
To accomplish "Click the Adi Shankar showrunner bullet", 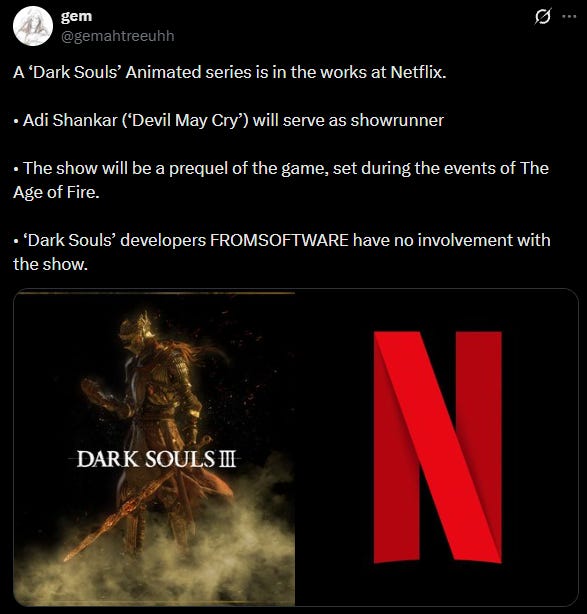I will coord(229,120).
